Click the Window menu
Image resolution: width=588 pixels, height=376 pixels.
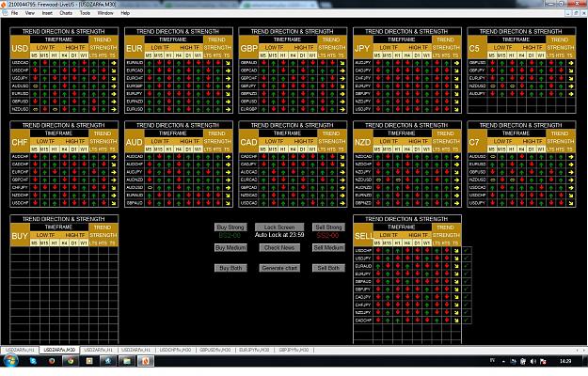coord(105,13)
